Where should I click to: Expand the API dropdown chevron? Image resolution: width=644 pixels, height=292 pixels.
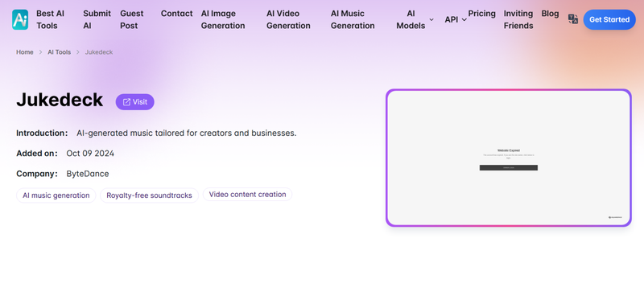click(x=464, y=19)
